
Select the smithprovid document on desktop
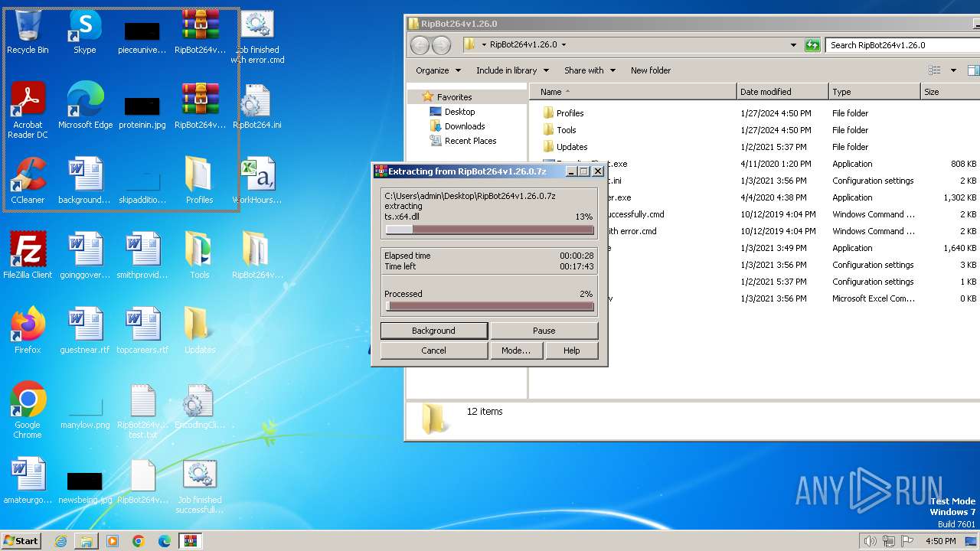pos(142,256)
